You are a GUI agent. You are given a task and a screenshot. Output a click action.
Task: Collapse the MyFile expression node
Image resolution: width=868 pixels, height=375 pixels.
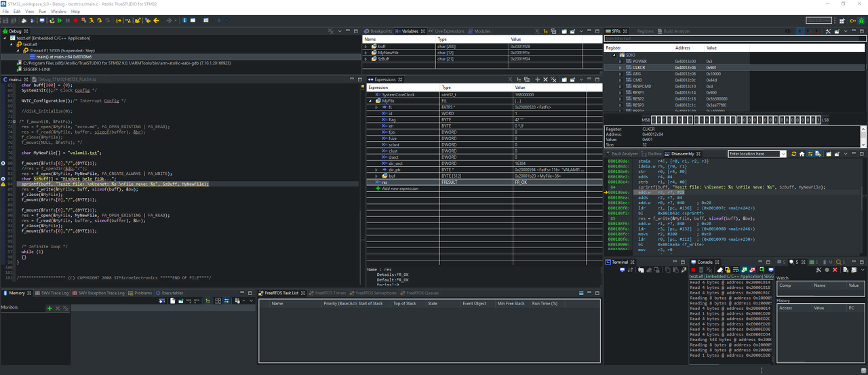pyautogui.click(x=370, y=101)
